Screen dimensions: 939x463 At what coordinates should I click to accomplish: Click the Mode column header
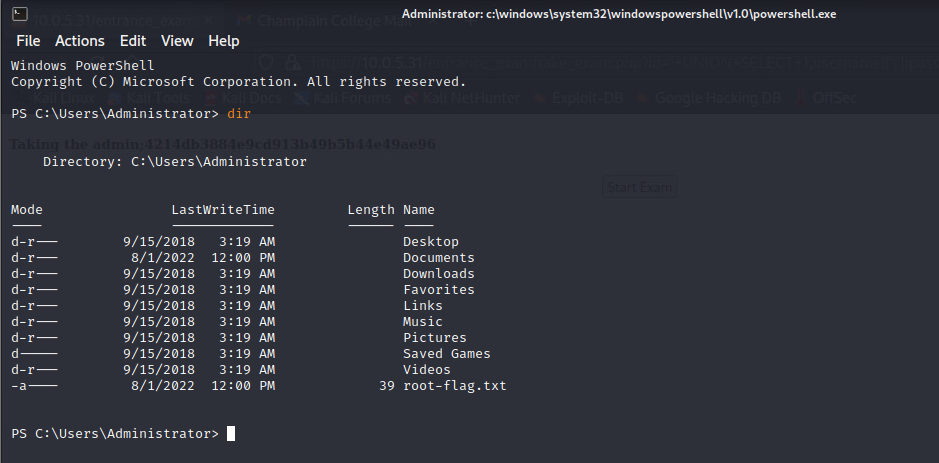pos(27,210)
